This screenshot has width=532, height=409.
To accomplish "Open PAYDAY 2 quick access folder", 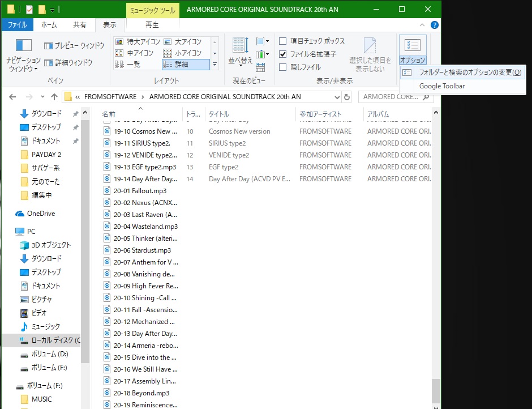I will 41,155.
